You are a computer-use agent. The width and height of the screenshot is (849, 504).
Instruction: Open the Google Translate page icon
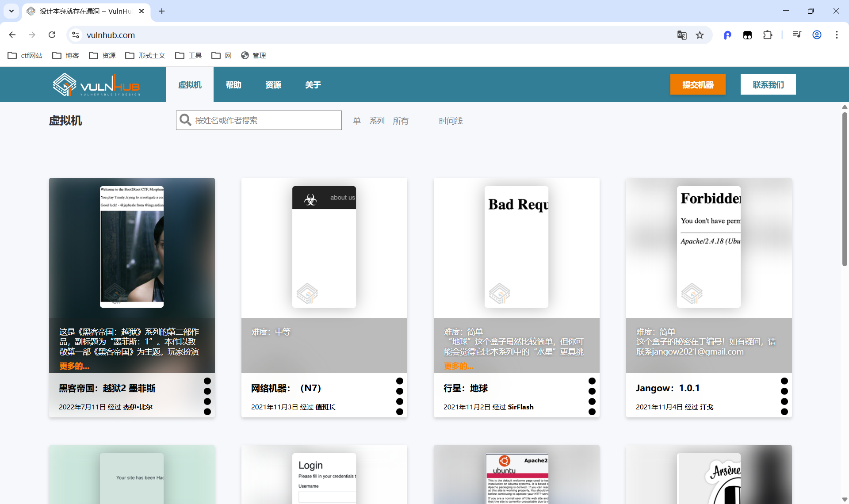682,35
